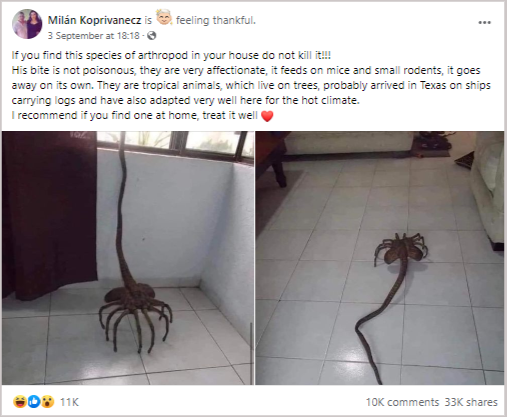The width and height of the screenshot is (507, 417).
Task: View the 10K comments
Action: click(402, 402)
